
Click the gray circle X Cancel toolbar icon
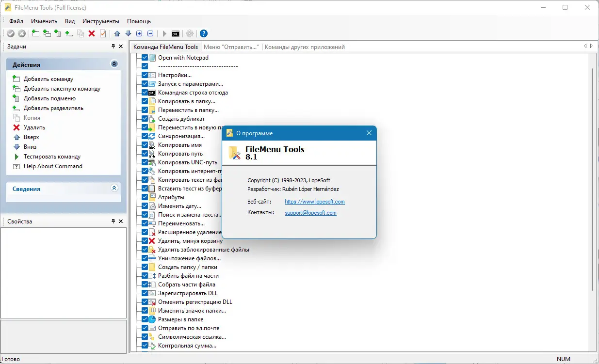(x=22, y=33)
